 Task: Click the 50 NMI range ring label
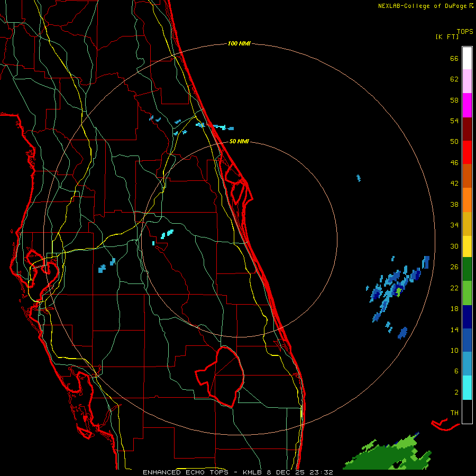pos(239,141)
